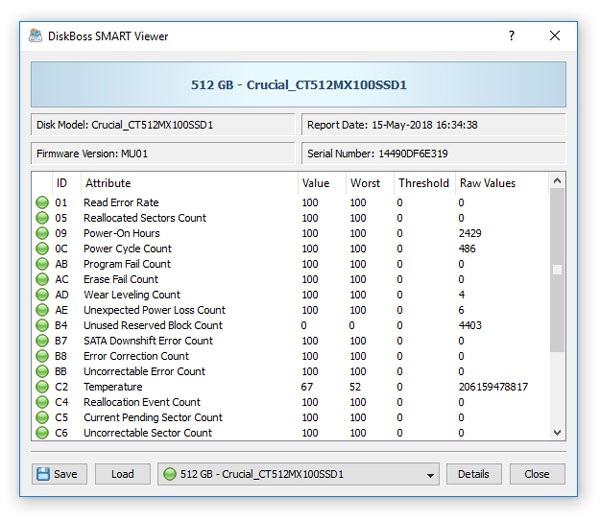Click the green status icon for Read Error Rate
Screen dimensions: 600x521
click(42, 202)
